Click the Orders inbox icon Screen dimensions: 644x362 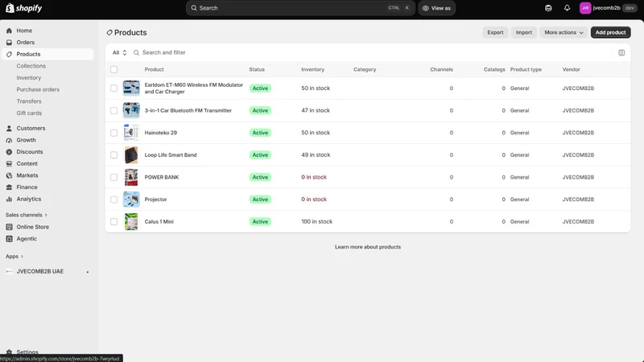pos(9,43)
